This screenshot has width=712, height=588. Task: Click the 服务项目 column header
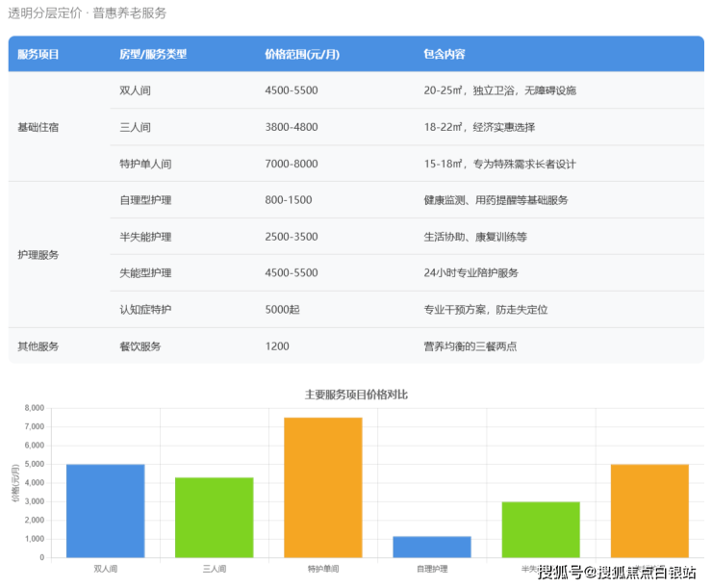click(38, 55)
